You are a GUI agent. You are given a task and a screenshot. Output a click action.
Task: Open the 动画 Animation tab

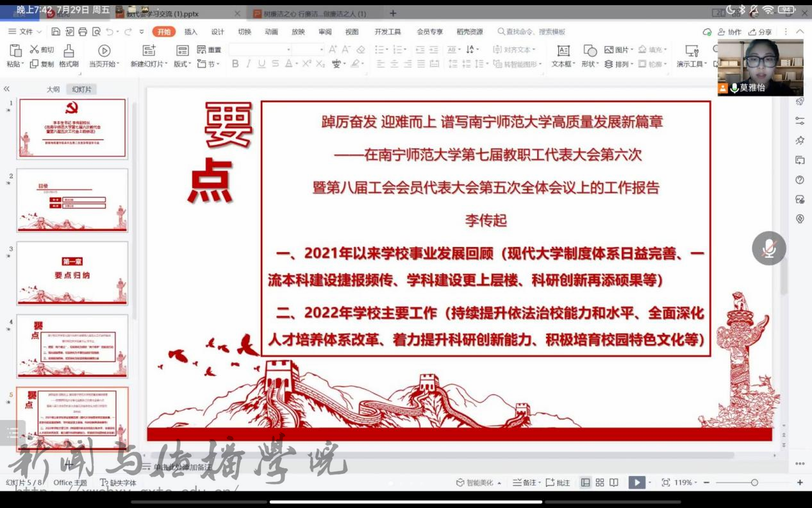[x=271, y=31]
